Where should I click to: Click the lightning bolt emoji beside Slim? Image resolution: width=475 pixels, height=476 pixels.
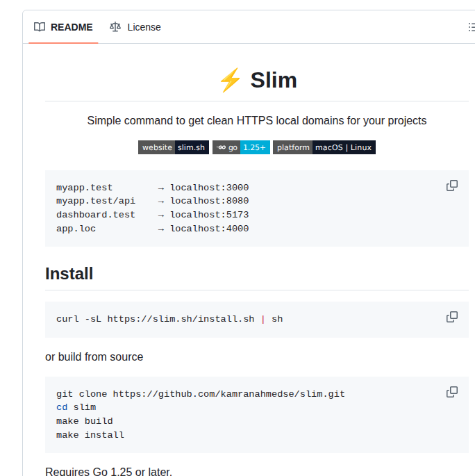tap(230, 81)
